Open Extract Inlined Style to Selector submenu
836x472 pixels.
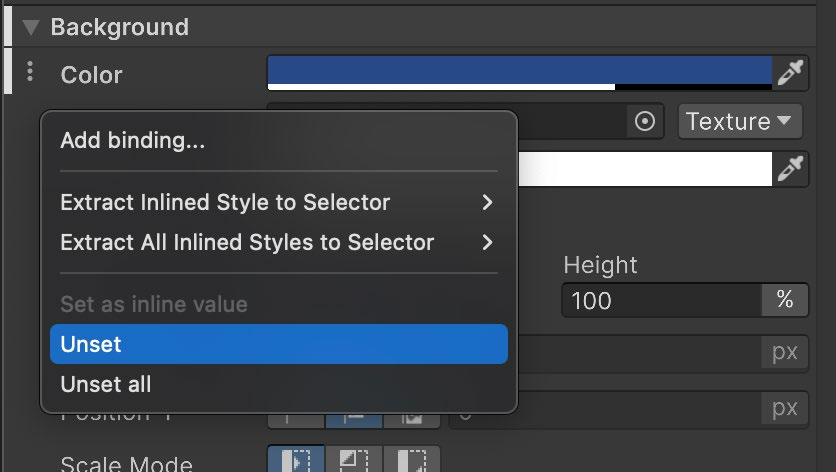pyautogui.click(x=279, y=203)
